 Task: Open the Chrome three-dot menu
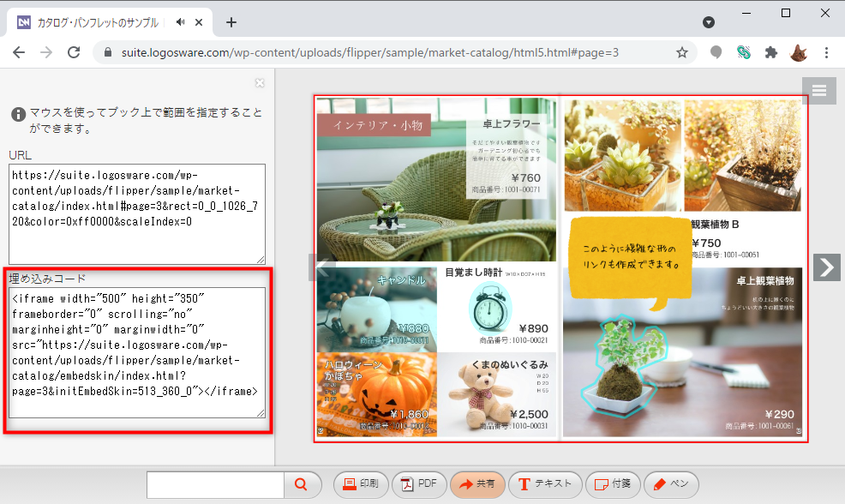coord(826,52)
